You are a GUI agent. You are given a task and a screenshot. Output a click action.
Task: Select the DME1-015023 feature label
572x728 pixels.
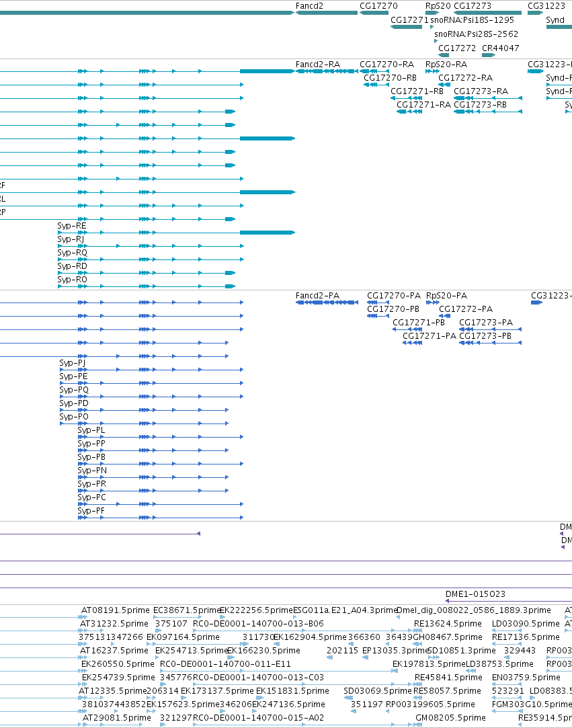coord(475,594)
